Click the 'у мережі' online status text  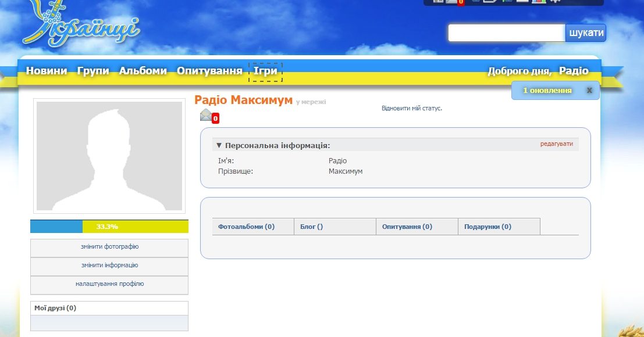311,102
